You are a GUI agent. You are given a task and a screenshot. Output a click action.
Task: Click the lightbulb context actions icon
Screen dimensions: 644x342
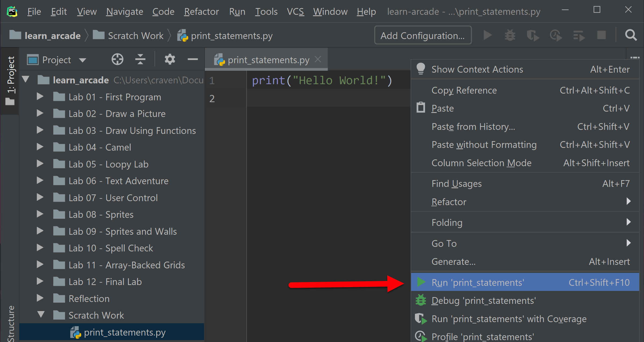[421, 69]
